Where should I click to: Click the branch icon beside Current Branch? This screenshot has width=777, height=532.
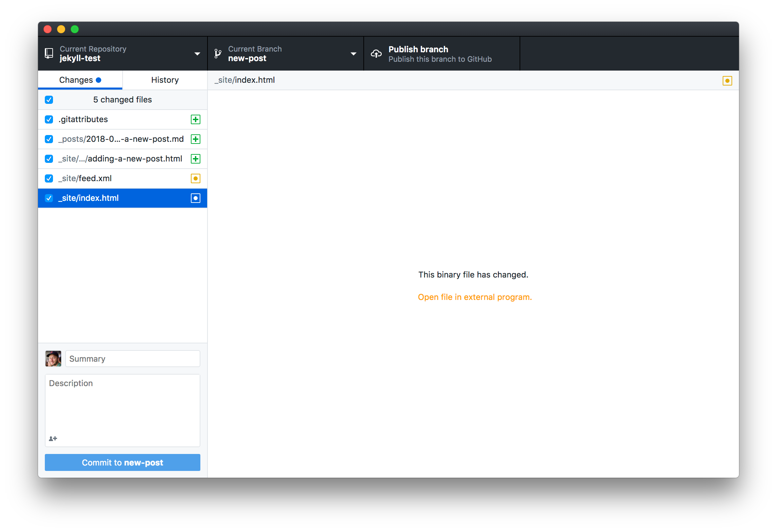[217, 54]
